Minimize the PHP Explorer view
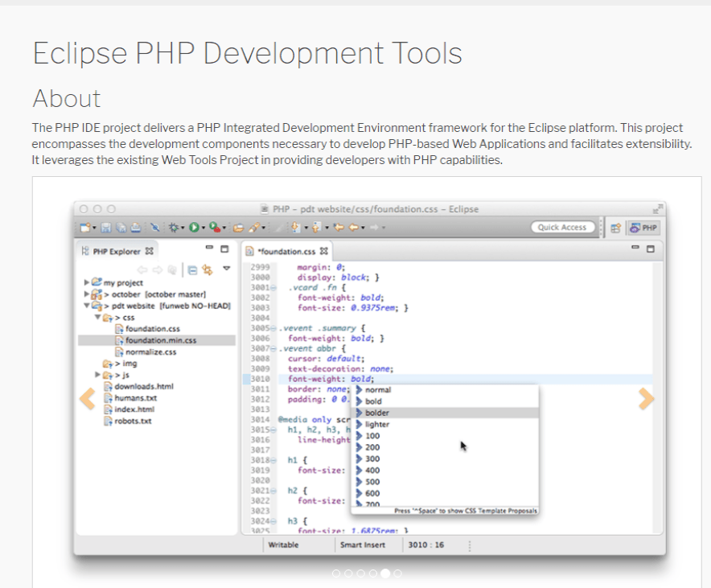Image resolution: width=711 pixels, height=588 pixels. [209, 248]
